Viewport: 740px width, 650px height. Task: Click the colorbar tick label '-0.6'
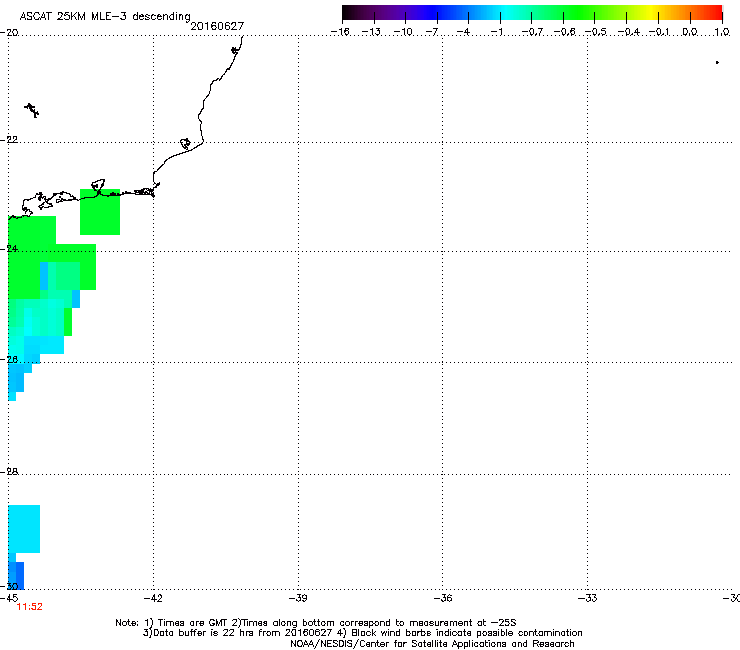point(564,32)
